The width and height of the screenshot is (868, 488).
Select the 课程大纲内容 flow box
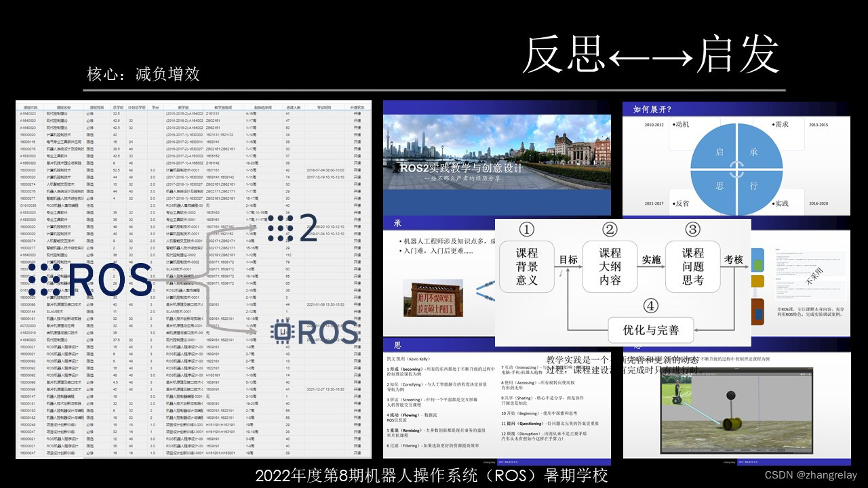click(610, 266)
